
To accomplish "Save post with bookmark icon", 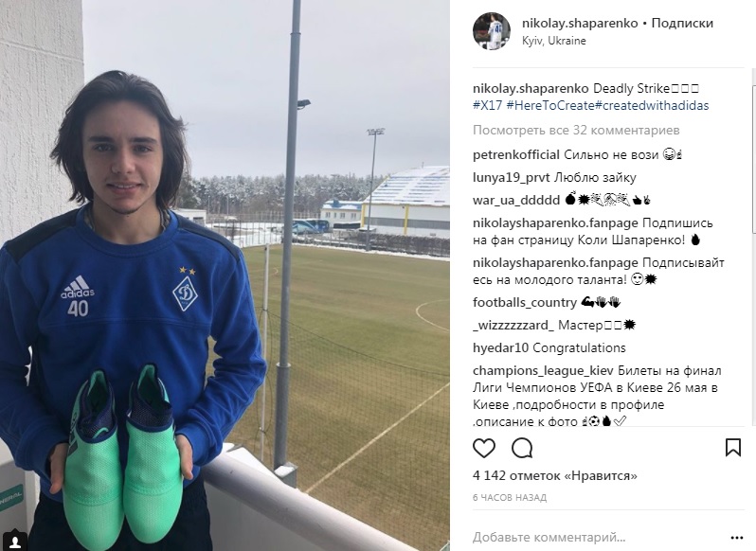I will click(x=733, y=448).
